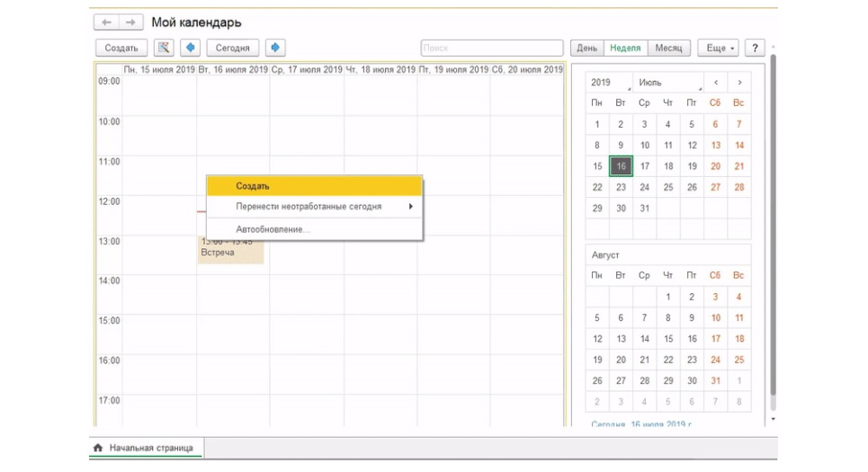Switch calendar to День view
Viewport: 868px width, 472px height.
click(x=586, y=48)
